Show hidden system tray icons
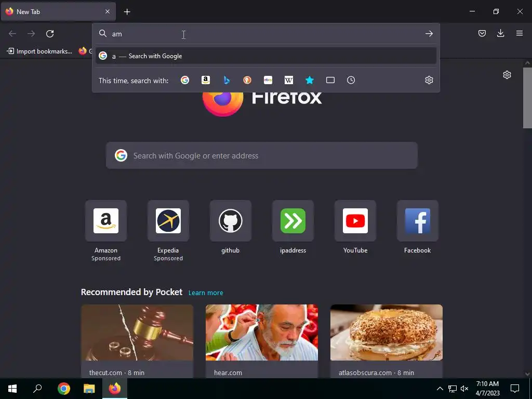This screenshot has height=399, width=532. pyautogui.click(x=440, y=389)
